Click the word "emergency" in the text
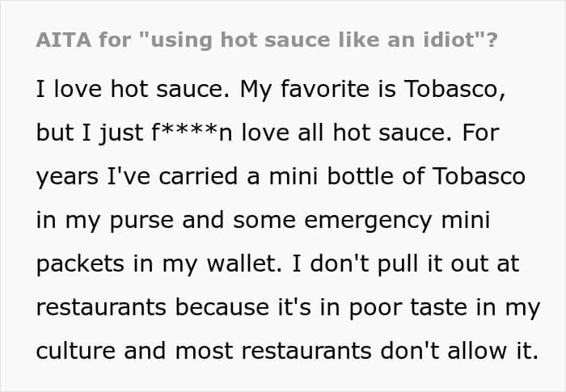 [x=368, y=221]
